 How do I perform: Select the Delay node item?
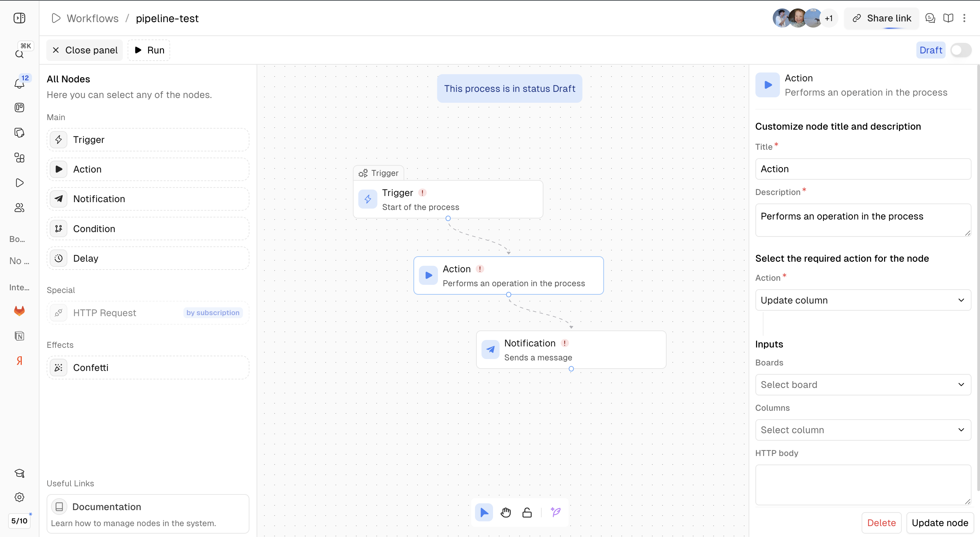[148, 258]
